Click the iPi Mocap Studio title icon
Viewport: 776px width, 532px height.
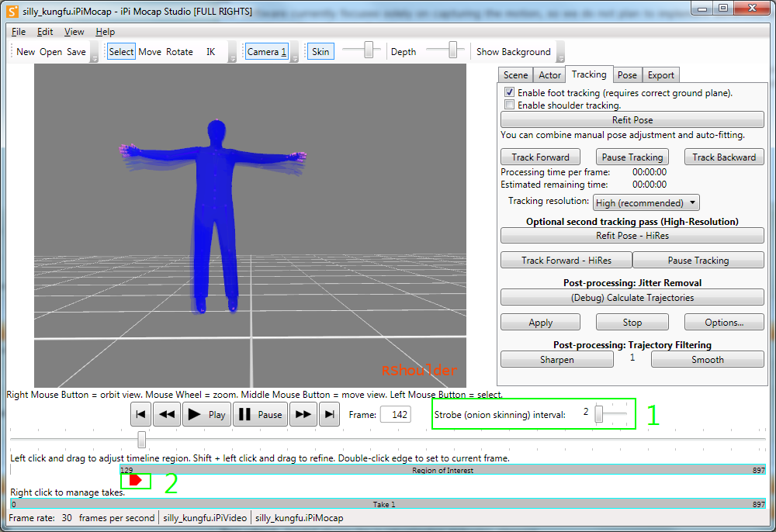click(x=12, y=11)
